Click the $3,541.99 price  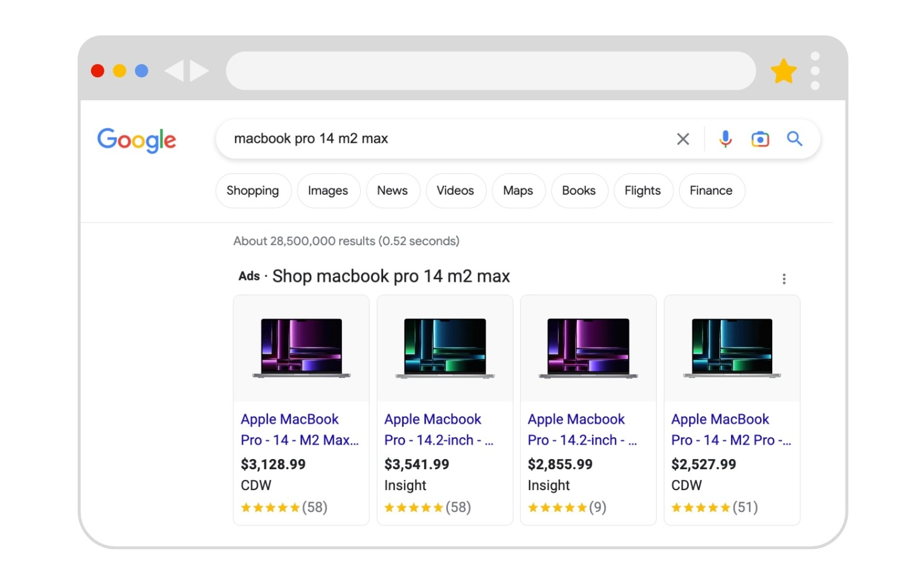click(x=417, y=464)
